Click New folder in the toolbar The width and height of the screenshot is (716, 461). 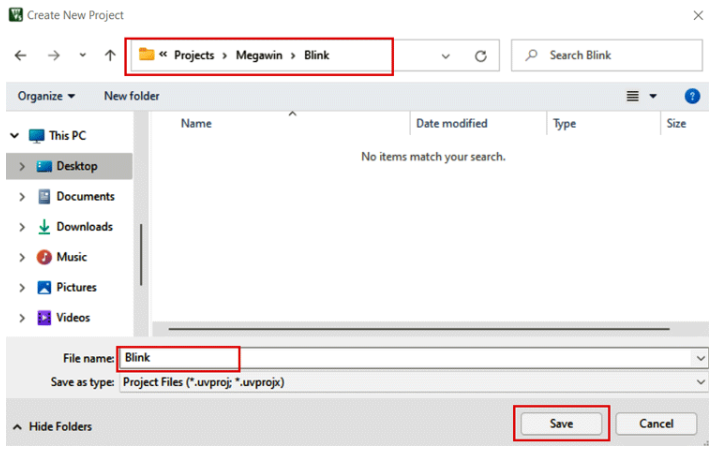click(x=131, y=96)
